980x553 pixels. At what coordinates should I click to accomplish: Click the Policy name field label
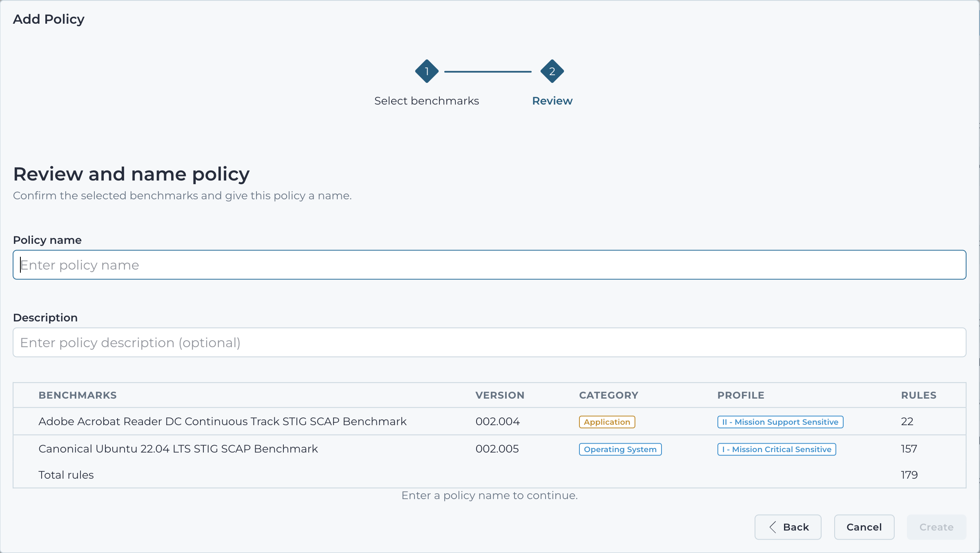pos(47,240)
